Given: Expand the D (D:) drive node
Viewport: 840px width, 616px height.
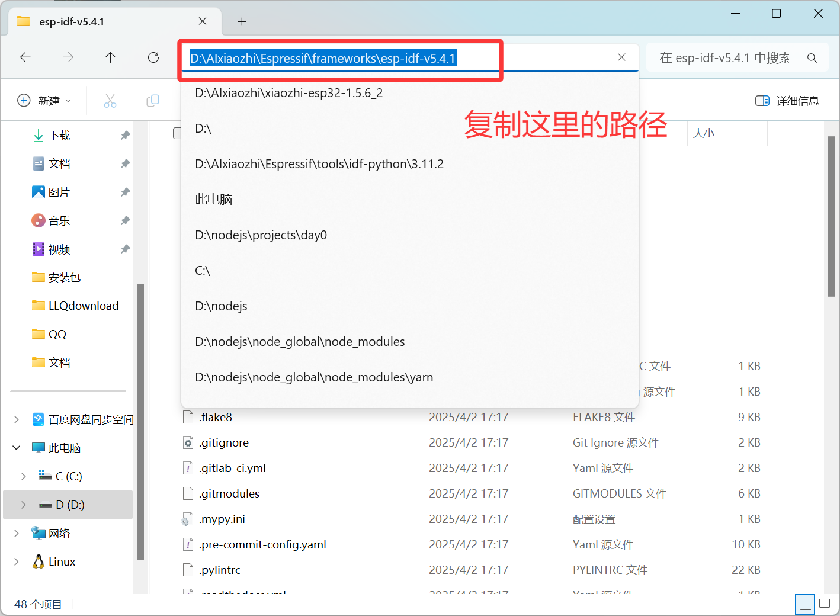Looking at the screenshot, I should [23, 505].
